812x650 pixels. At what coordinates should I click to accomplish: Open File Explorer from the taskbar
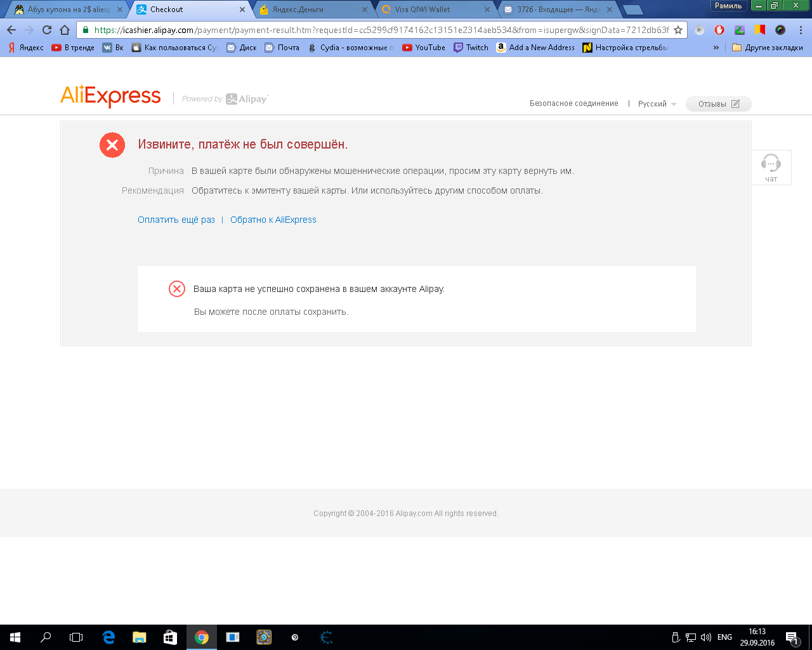[x=139, y=637]
